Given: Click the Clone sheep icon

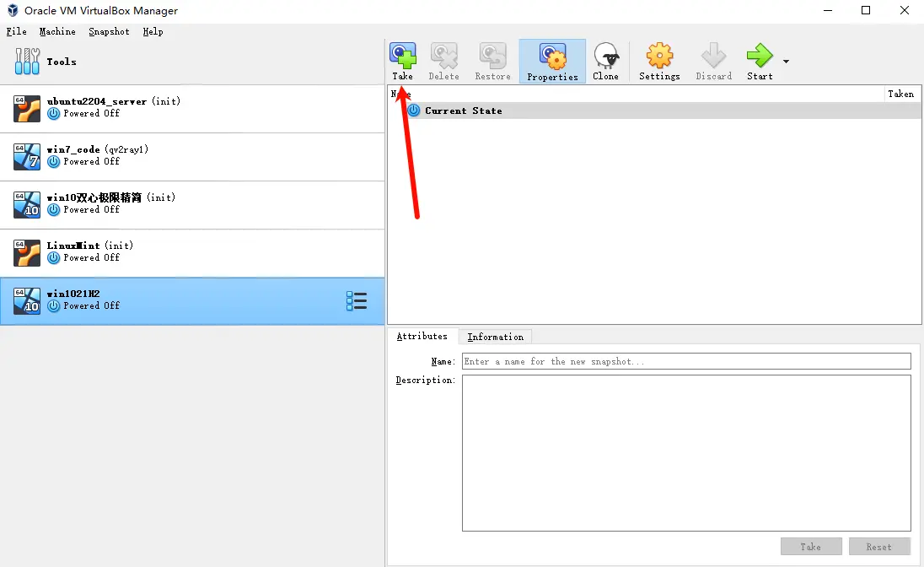Looking at the screenshot, I should (x=606, y=56).
